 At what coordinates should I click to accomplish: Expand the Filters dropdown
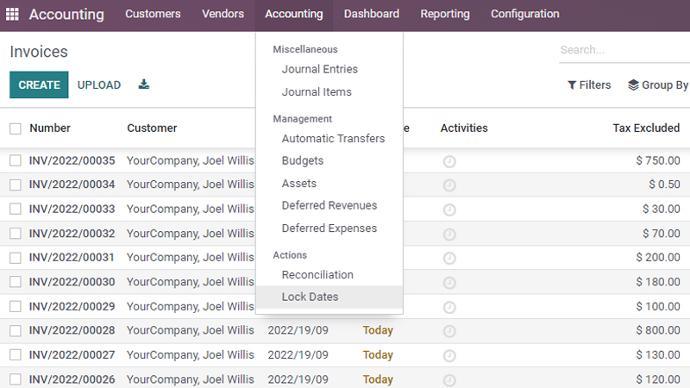[589, 85]
